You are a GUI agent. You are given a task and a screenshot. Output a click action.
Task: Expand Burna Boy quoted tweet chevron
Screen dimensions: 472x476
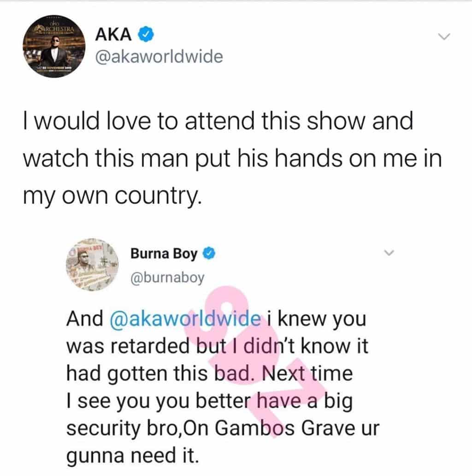(389, 252)
